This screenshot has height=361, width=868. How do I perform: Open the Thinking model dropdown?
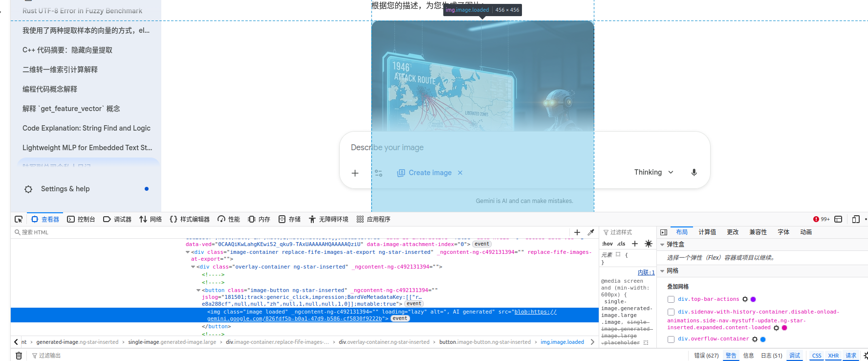pos(654,172)
